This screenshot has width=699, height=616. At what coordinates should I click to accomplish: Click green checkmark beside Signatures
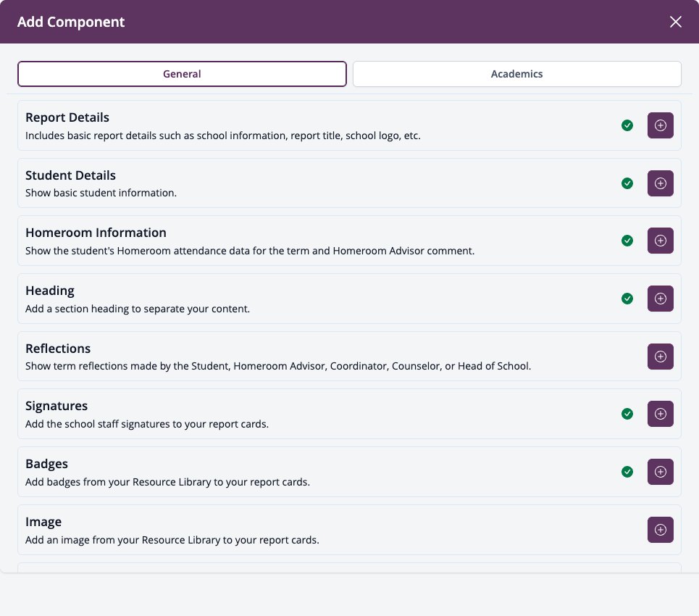pos(627,414)
